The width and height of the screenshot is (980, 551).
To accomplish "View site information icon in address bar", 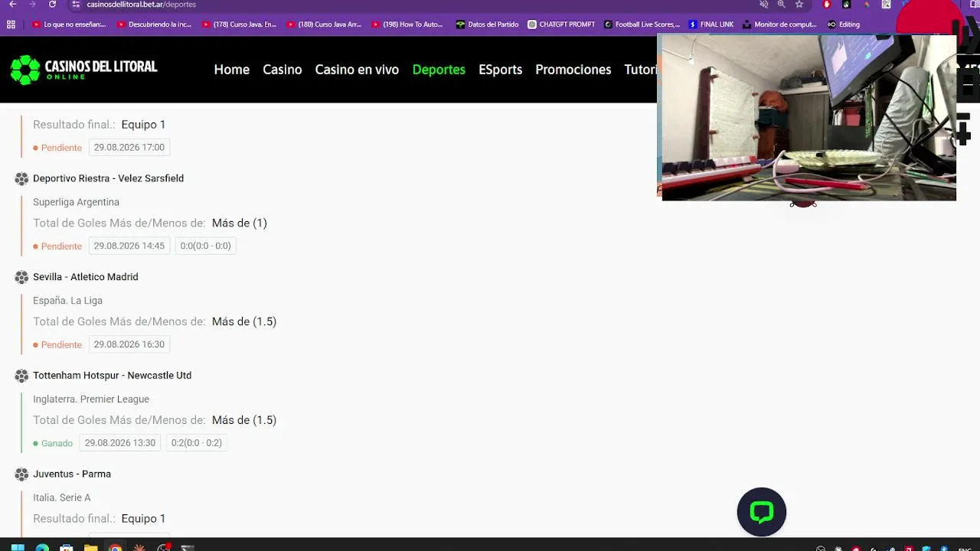I will 76,5.
